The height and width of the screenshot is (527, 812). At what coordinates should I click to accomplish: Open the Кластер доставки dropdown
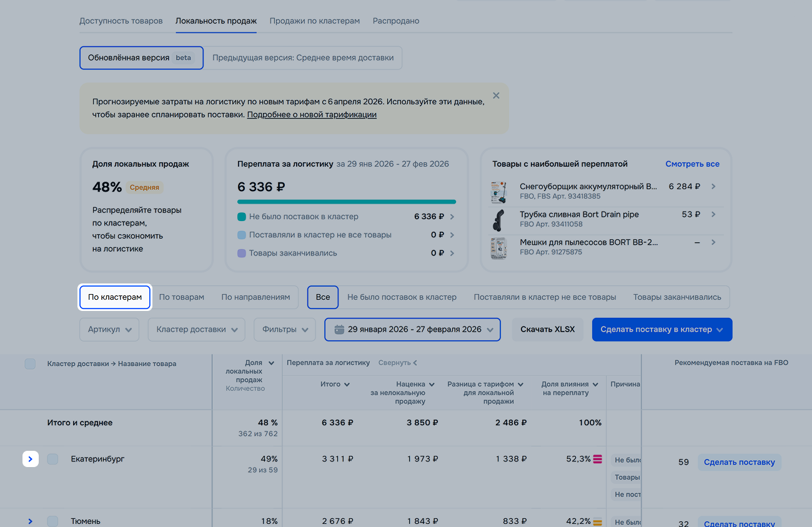click(197, 330)
